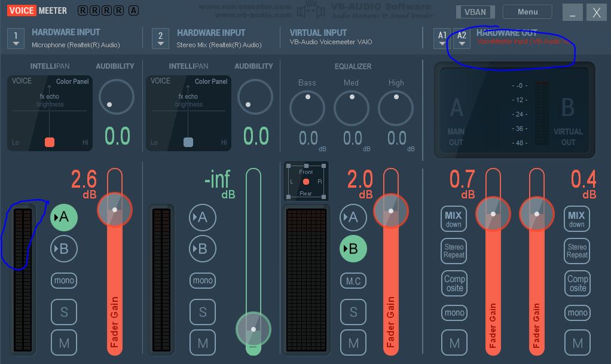Click the 2.6 dB gain readout

[x=84, y=184]
